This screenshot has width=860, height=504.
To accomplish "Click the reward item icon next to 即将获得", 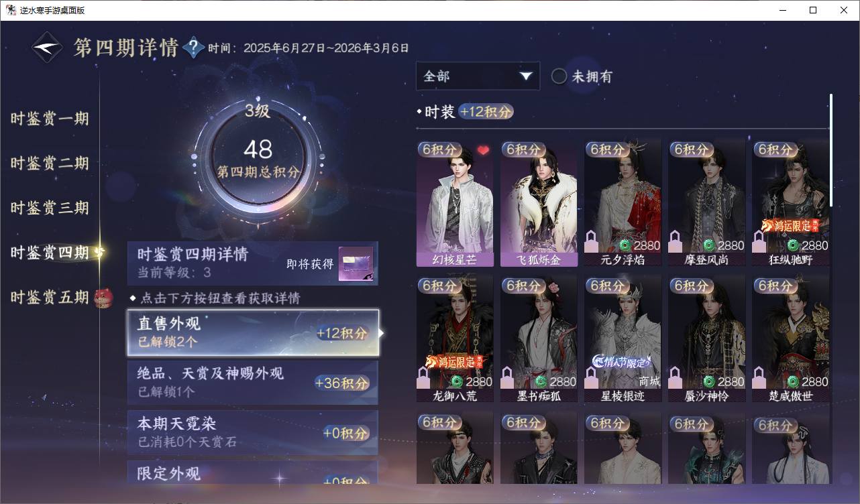I will click(356, 263).
